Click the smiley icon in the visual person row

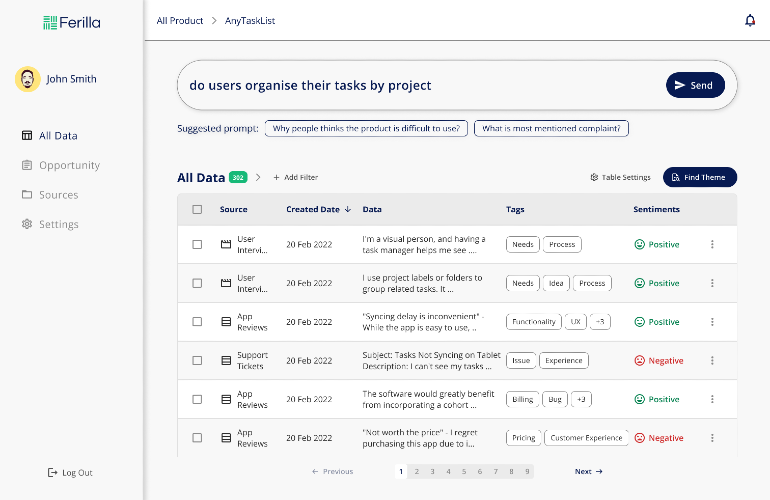pyautogui.click(x=639, y=244)
